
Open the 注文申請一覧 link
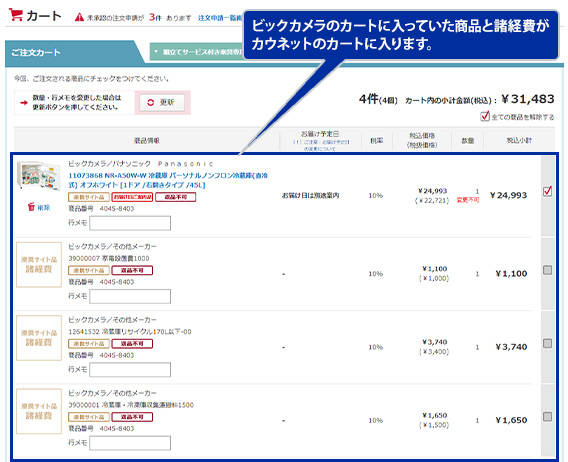coord(220,18)
